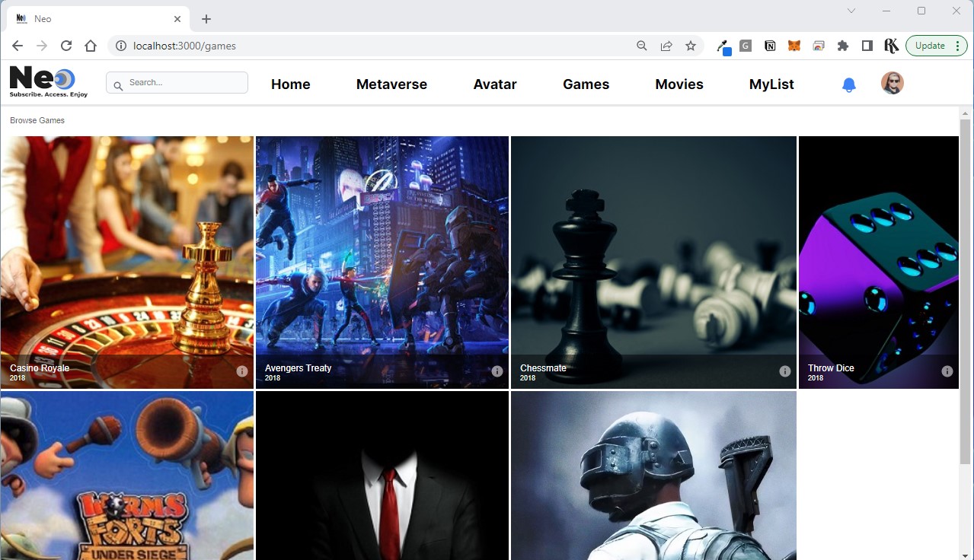This screenshot has width=974, height=560.
Task: Open the helmeted soldier game card
Action: [x=653, y=476]
